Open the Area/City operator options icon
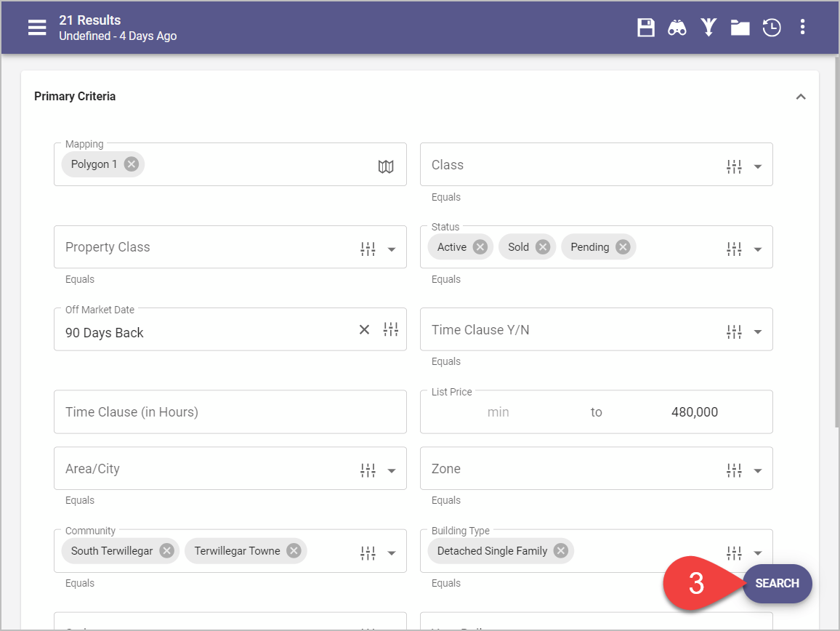Viewport: 840px width, 631px height. click(368, 470)
